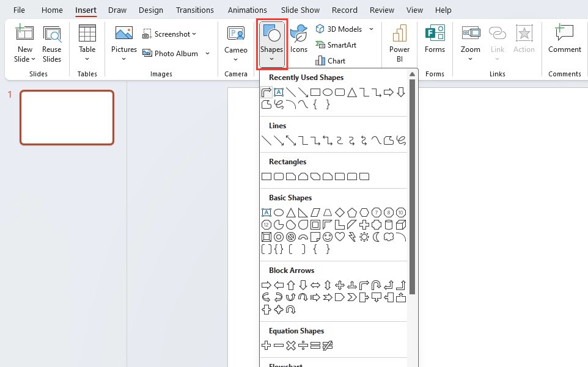The width and height of the screenshot is (588, 367).
Task: Select the straight Line shape under Lines
Action: coord(266,140)
